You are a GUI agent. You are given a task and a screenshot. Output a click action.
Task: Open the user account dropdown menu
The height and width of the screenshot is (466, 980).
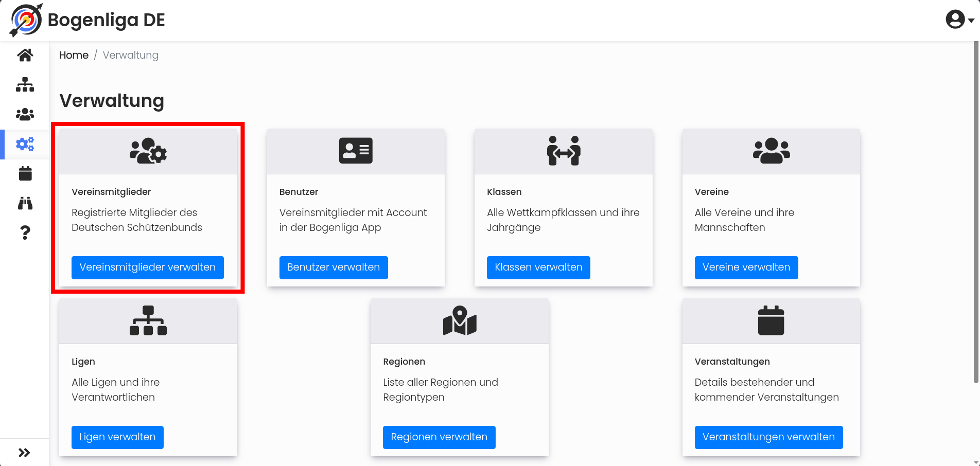tap(960, 20)
